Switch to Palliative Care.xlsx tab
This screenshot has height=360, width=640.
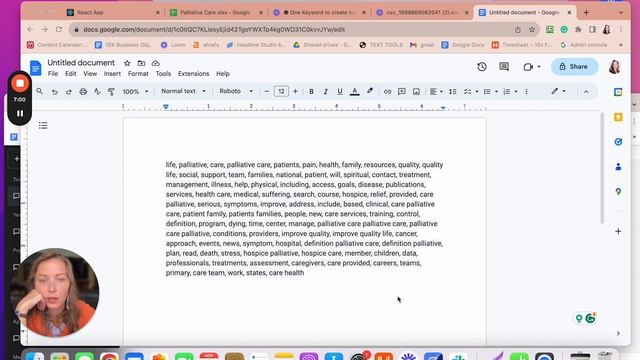point(216,12)
